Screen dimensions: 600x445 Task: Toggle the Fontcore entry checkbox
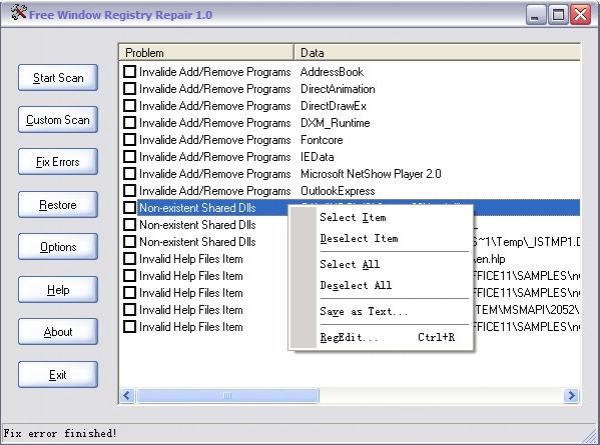point(129,140)
